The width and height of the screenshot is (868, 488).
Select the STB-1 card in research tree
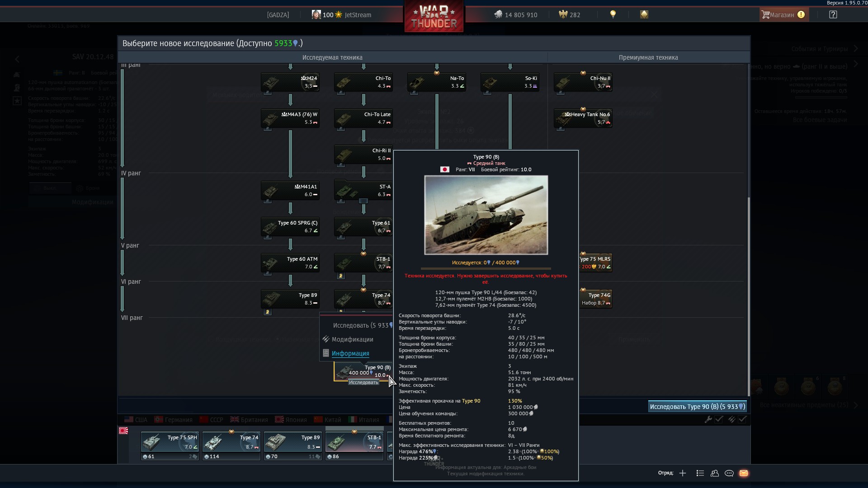point(363,263)
